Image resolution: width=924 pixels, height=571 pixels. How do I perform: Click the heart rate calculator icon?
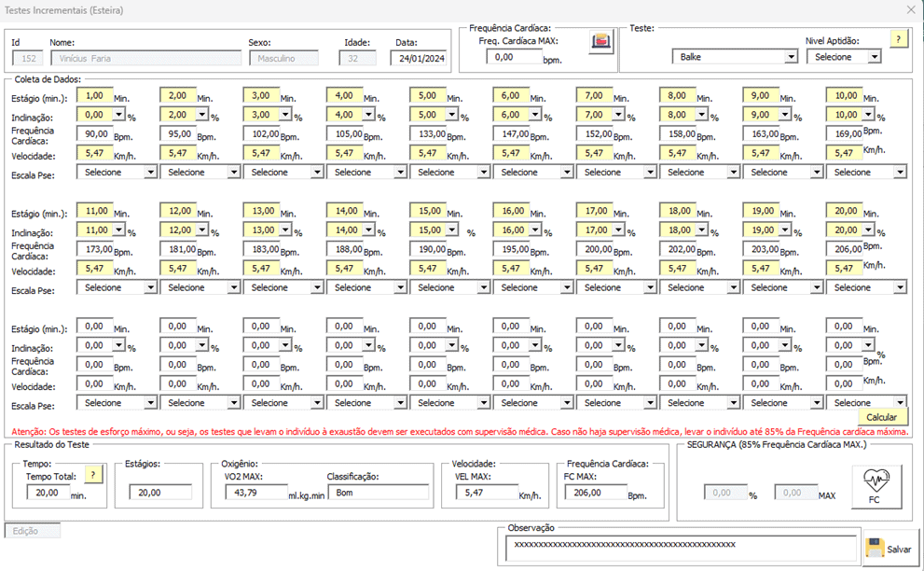601,42
